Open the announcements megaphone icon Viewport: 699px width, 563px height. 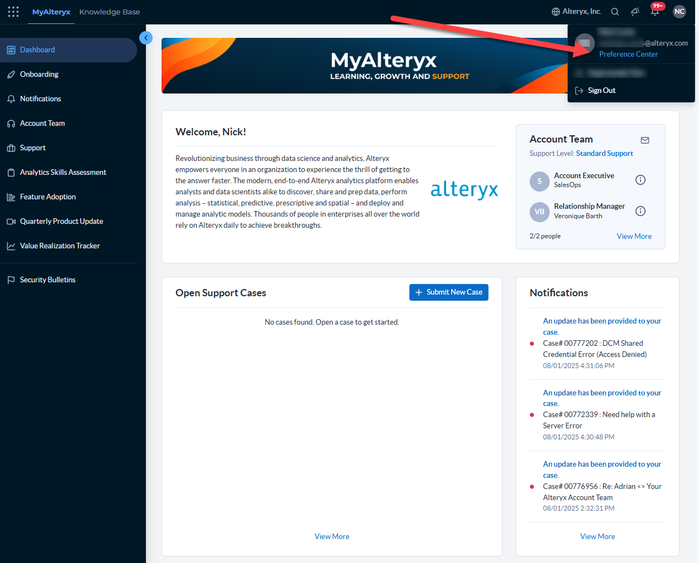tap(635, 12)
